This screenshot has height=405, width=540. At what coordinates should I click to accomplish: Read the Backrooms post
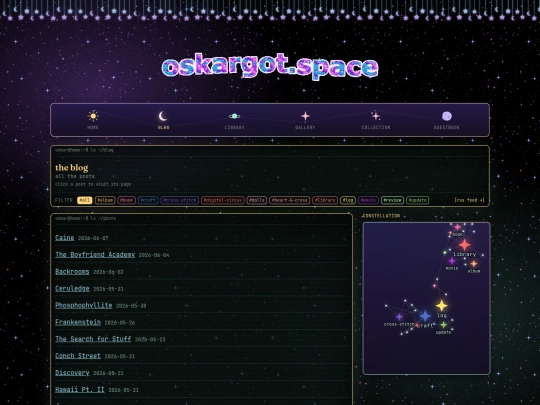[x=72, y=271]
